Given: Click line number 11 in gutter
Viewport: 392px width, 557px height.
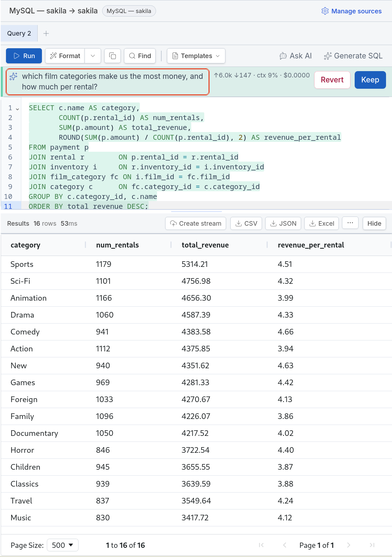Looking at the screenshot, I should tap(8, 206).
